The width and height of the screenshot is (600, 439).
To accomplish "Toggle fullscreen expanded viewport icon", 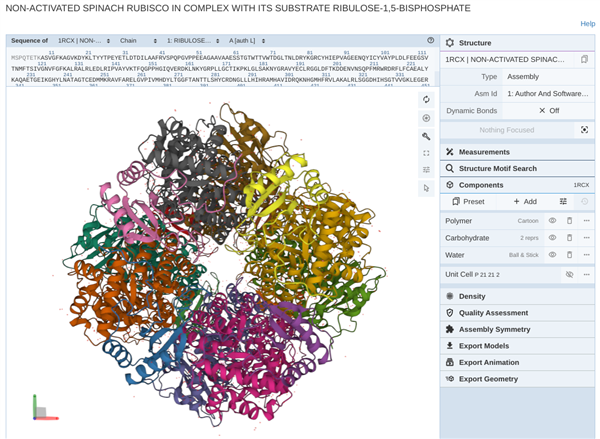I will tap(426, 153).
